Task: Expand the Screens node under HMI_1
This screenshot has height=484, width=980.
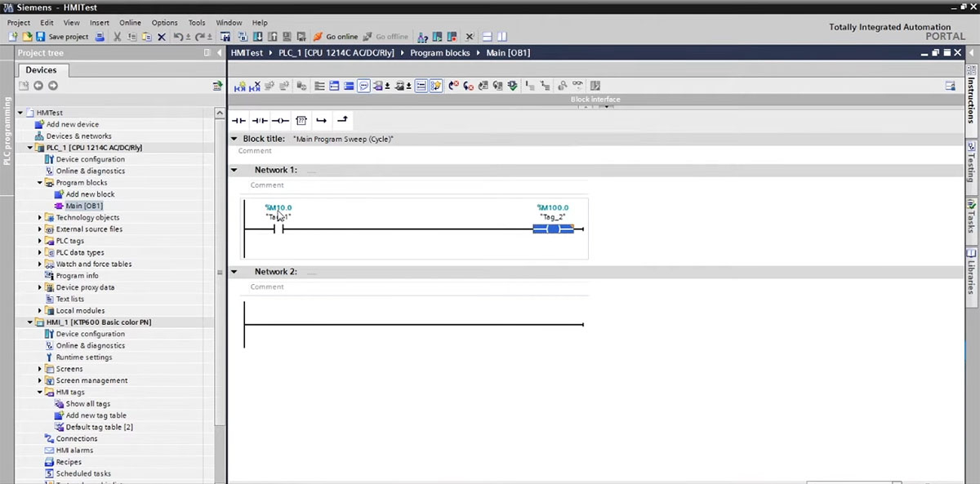Action: click(x=40, y=369)
